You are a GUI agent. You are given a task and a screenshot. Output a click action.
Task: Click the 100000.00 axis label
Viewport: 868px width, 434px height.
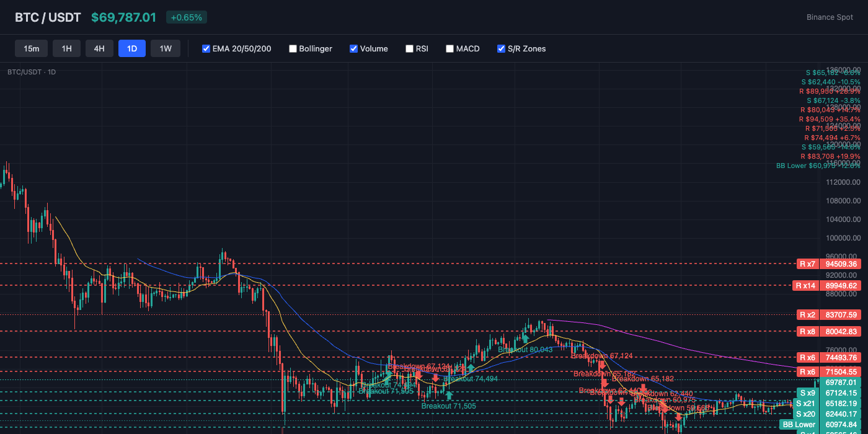[843, 237]
